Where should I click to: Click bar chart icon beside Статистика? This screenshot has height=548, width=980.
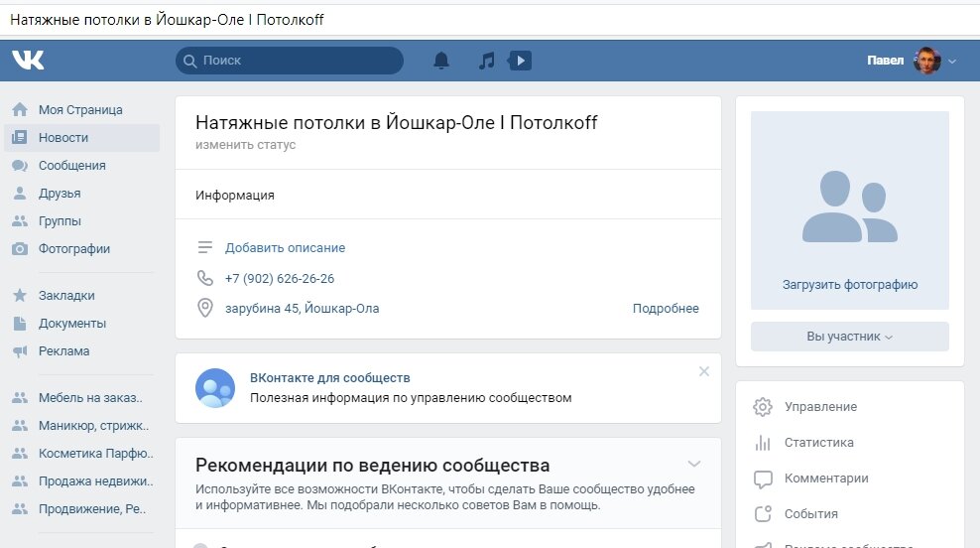coord(763,443)
